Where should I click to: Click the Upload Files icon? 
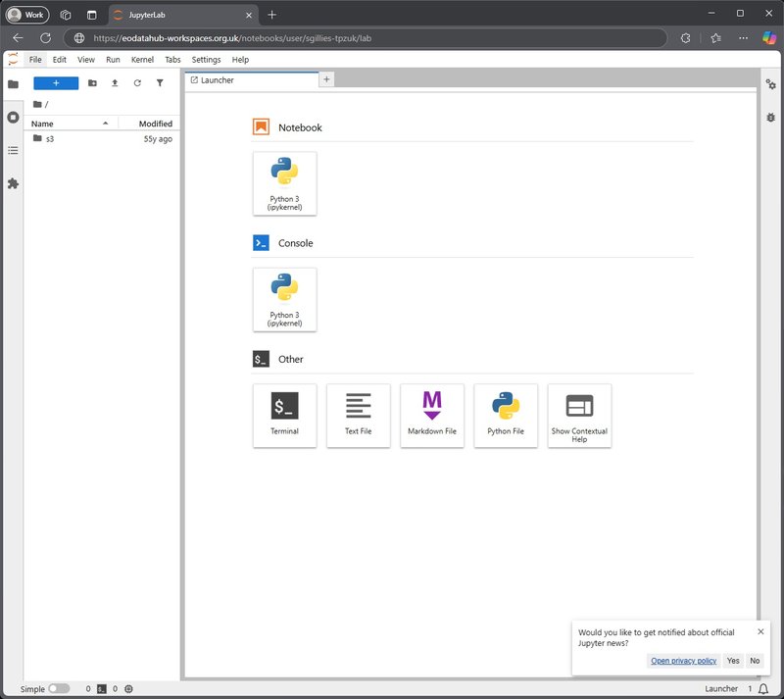115,83
